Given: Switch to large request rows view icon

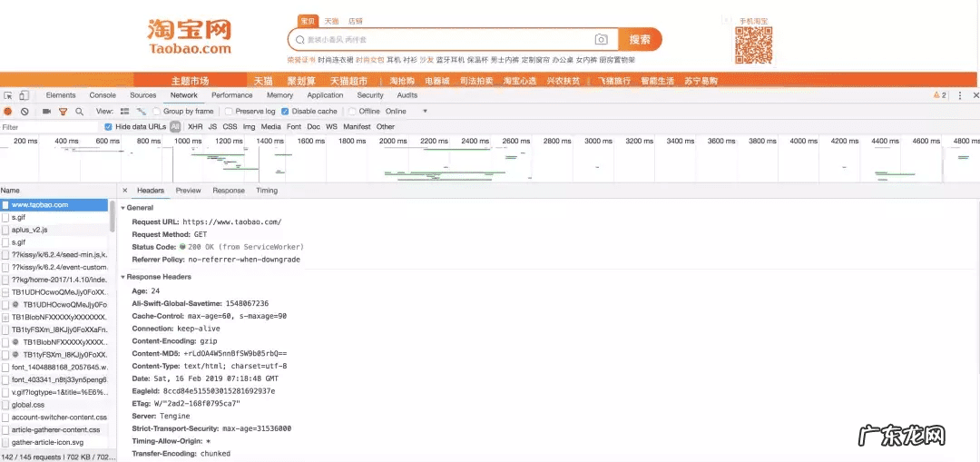Looking at the screenshot, I should click(x=125, y=112).
